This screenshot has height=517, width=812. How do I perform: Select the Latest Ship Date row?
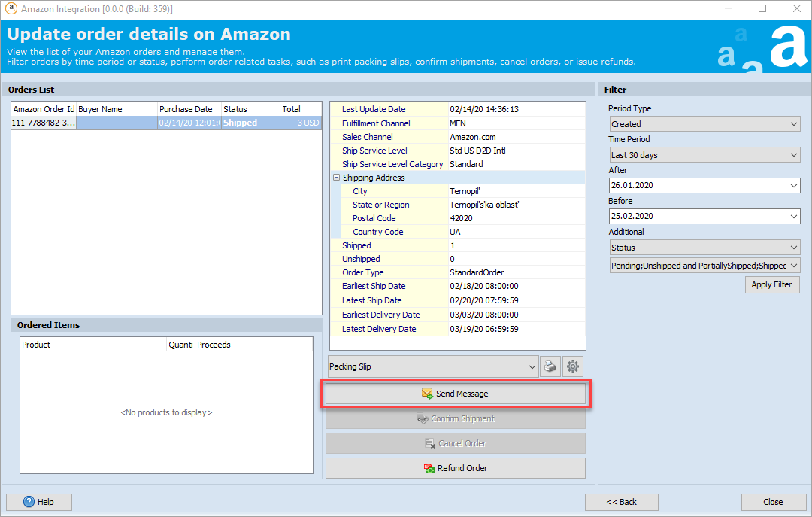458,300
